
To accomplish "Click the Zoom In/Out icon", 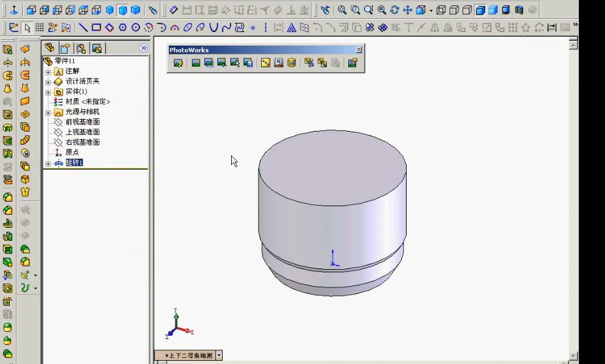I will 368,10.
